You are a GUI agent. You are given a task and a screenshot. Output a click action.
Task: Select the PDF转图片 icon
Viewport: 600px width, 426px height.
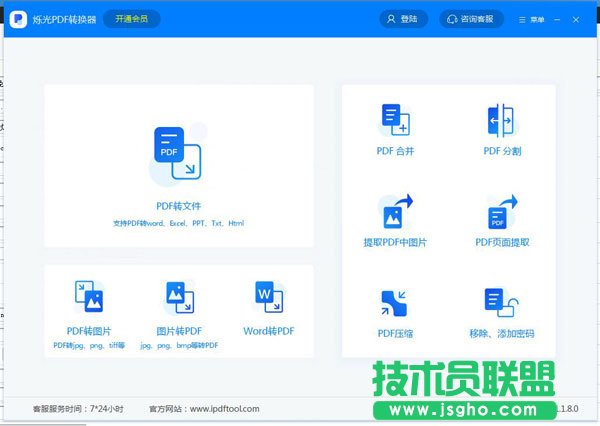pyautogui.click(x=89, y=297)
